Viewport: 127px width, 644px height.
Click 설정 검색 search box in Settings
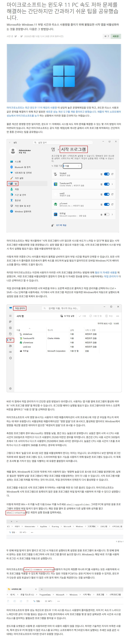pyautogui.click(x=63, y=143)
